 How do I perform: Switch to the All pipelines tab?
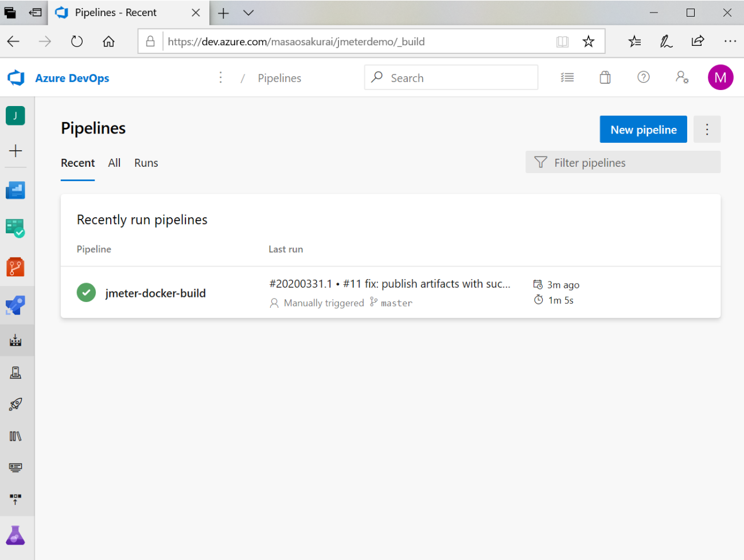pyautogui.click(x=114, y=163)
